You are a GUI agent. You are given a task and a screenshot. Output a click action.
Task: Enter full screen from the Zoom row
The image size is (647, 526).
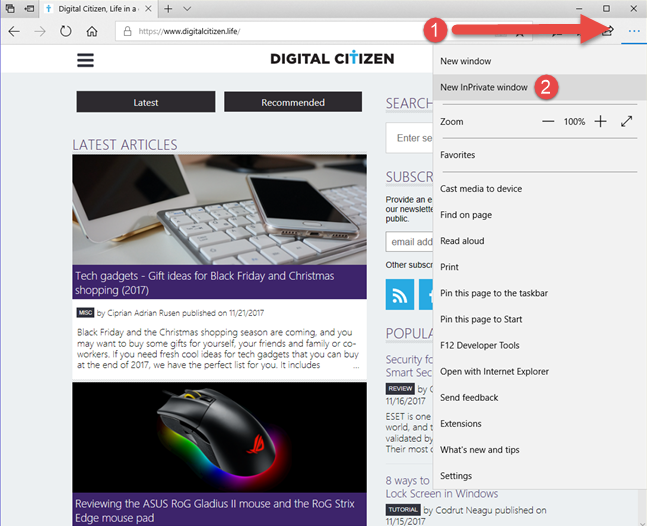tap(627, 121)
